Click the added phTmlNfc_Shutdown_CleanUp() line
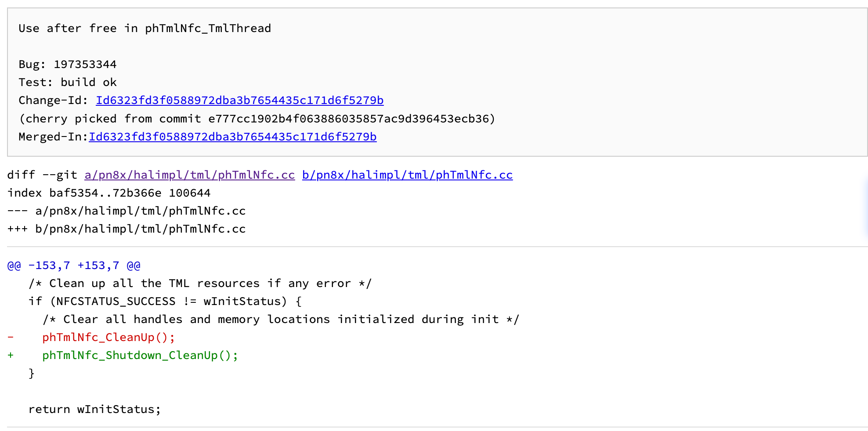 [x=123, y=356]
